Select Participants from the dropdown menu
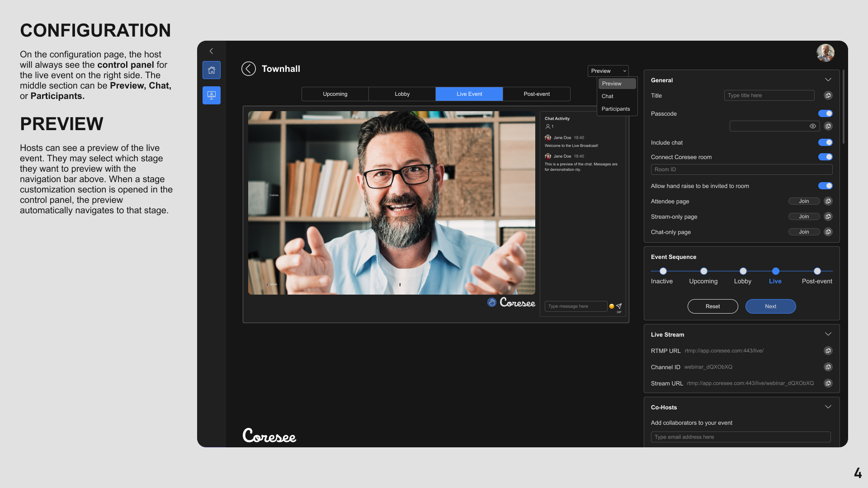The width and height of the screenshot is (868, 488). (x=615, y=109)
